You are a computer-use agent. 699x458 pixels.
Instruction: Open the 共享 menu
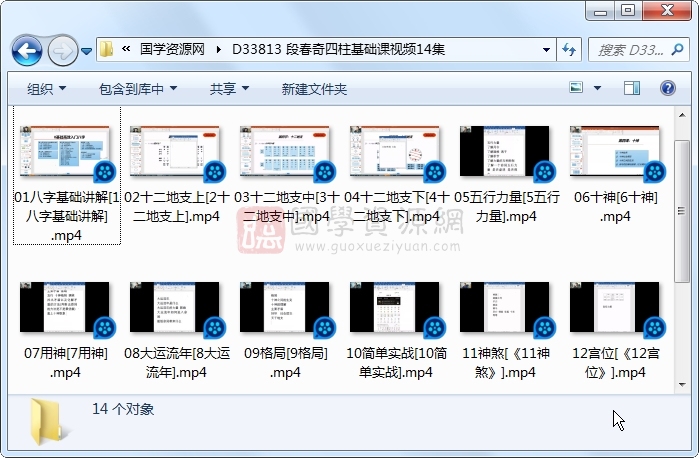coord(229,89)
